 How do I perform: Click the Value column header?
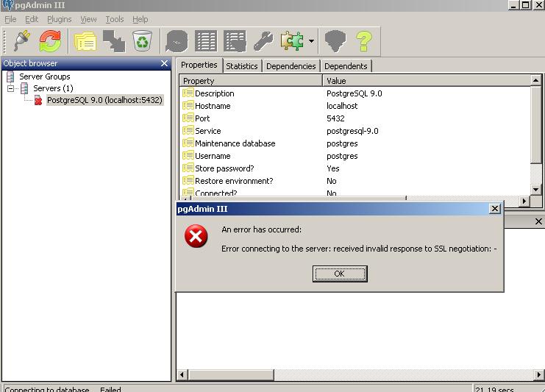[x=425, y=81]
